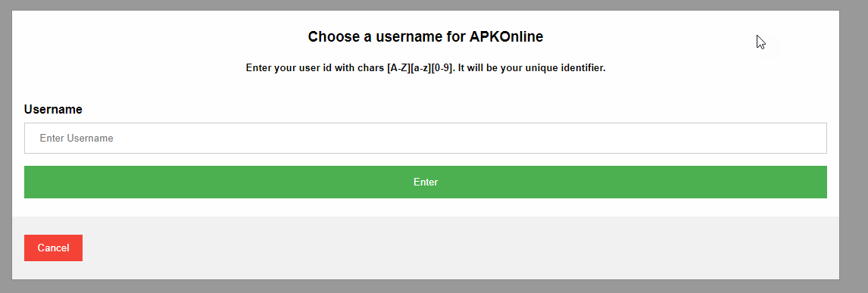This screenshot has height=293, width=868.
Task: Submit the username with the Enter button
Action: (425, 182)
